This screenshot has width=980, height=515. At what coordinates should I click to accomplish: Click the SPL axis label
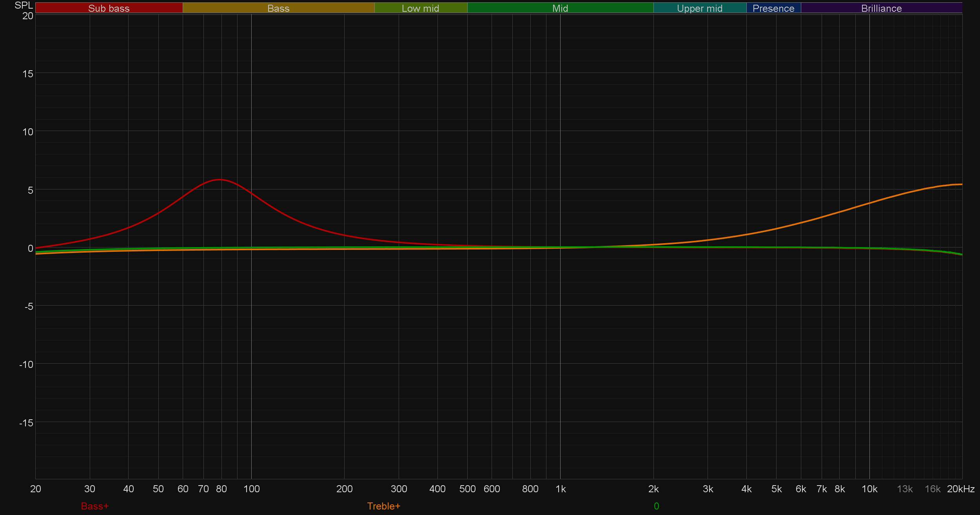coord(24,5)
